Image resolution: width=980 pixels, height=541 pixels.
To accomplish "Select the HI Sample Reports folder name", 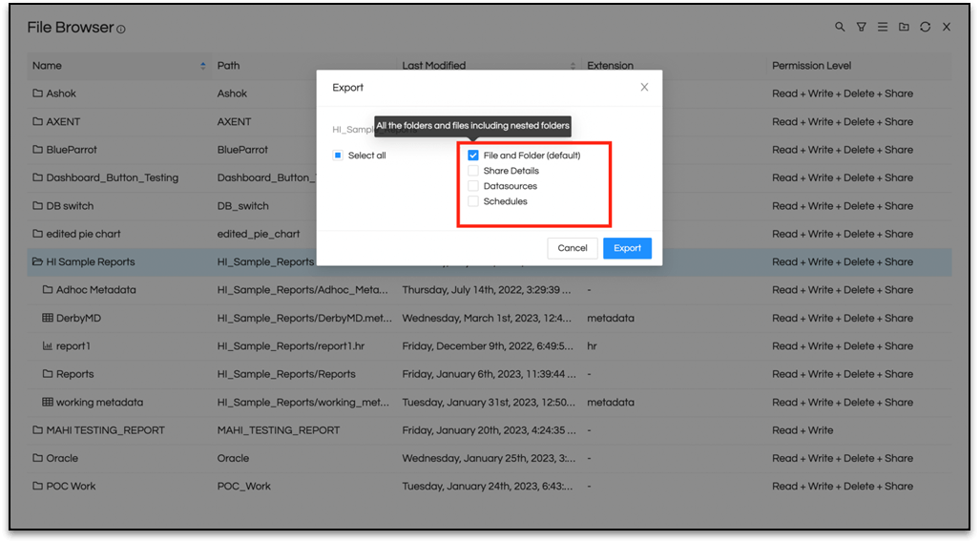I will tap(91, 261).
